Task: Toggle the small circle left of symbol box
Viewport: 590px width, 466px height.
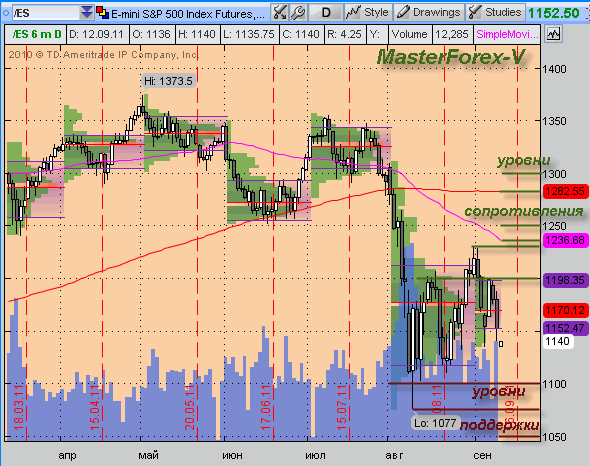Action: pyautogui.click(x=6, y=13)
